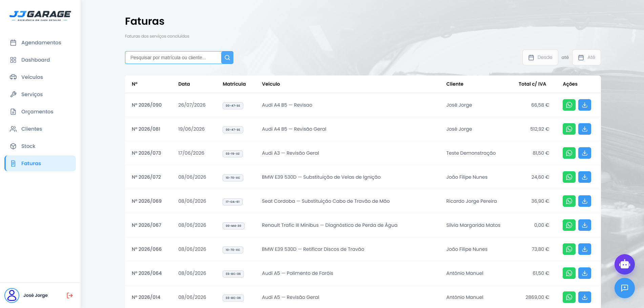The height and width of the screenshot is (308, 644).
Task: Open the José Jorge profile avatar
Action: pos(12,295)
